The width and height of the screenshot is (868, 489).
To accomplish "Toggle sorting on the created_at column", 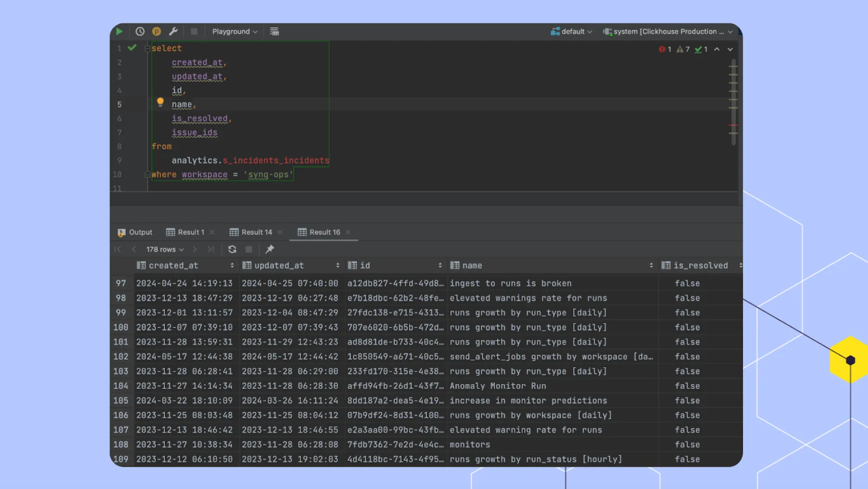I will (232, 265).
